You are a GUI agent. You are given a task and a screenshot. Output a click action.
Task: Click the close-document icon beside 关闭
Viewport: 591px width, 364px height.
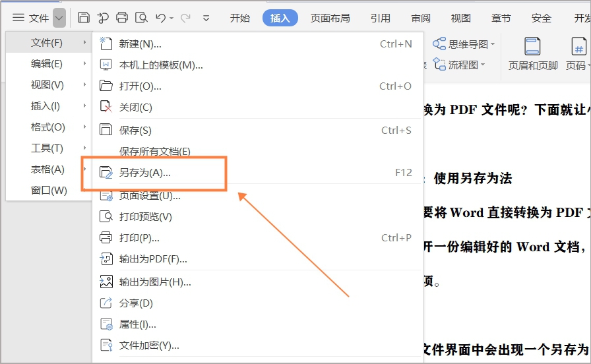click(x=106, y=107)
